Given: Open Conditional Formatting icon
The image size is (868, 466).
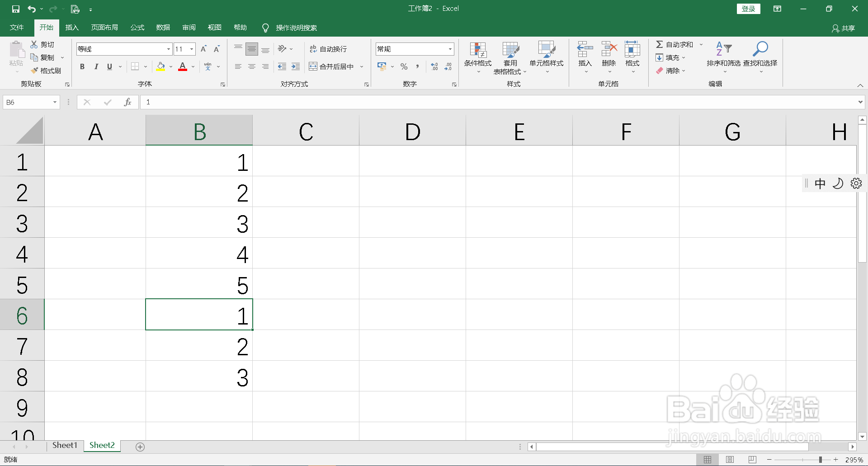Looking at the screenshot, I should coord(478,50).
